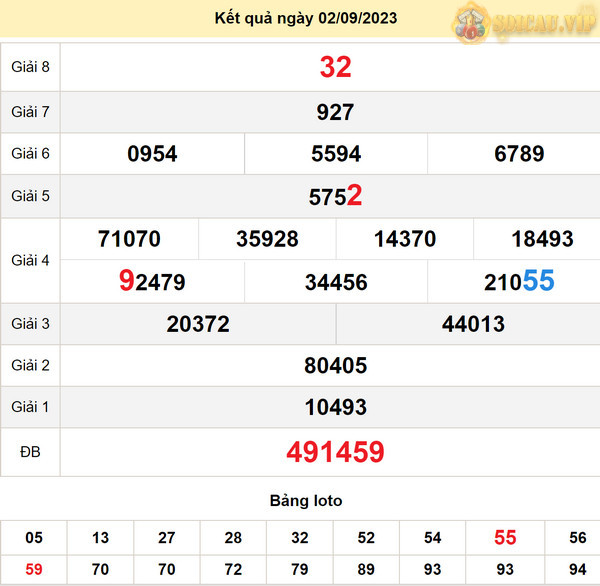Image resolution: width=600 pixels, height=586 pixels.
Task: Click the 'Bảng loto' heading
Action: [306, 501]
